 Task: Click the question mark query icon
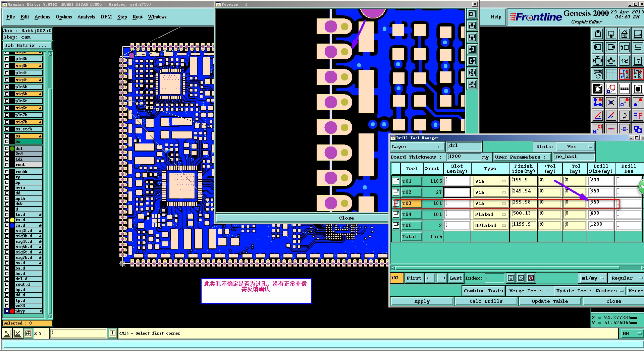(x=638, y=61)
